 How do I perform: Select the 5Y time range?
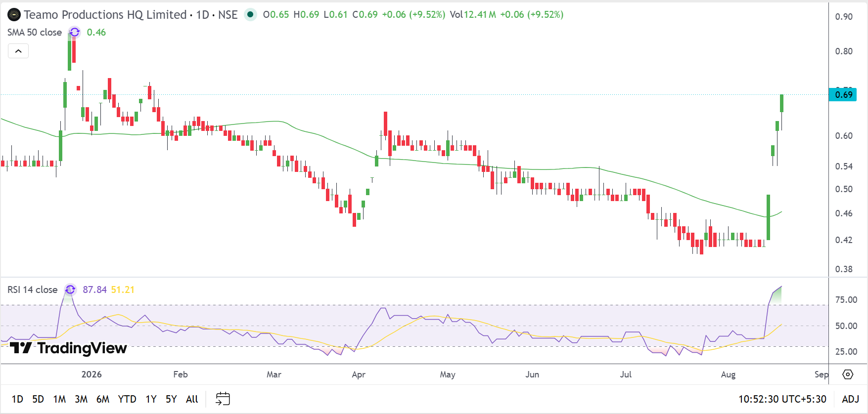171,399
